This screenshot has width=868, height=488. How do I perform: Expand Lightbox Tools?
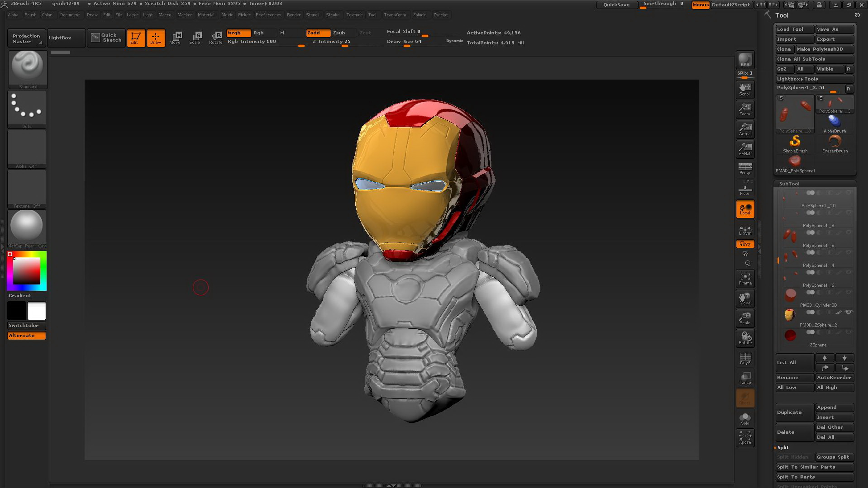point(815,79)
